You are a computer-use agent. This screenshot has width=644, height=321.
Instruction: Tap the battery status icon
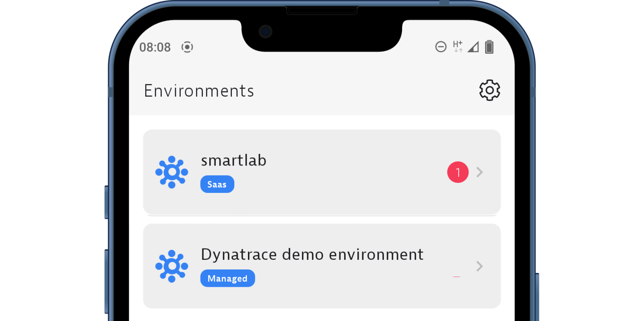489,47
